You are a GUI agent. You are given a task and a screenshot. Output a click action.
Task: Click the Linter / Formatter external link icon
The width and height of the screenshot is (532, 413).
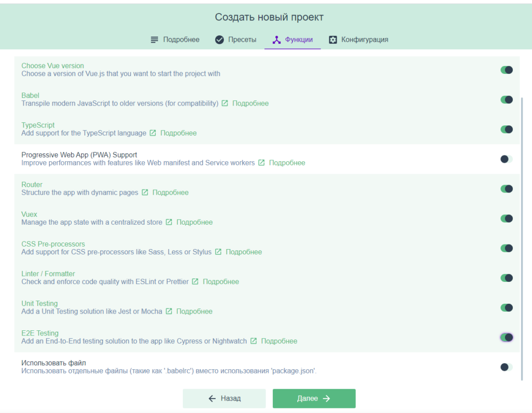(195, 281)
